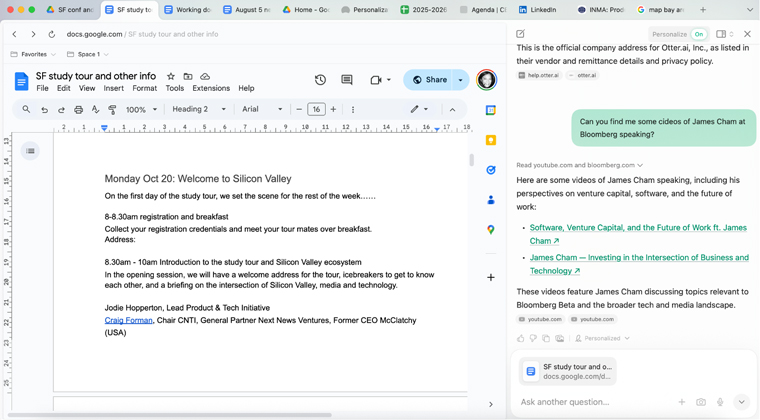Expand Read youtube.com and bloomberg.com sources
The height and width of the screenshot is (420, 760).
[580, 165]
